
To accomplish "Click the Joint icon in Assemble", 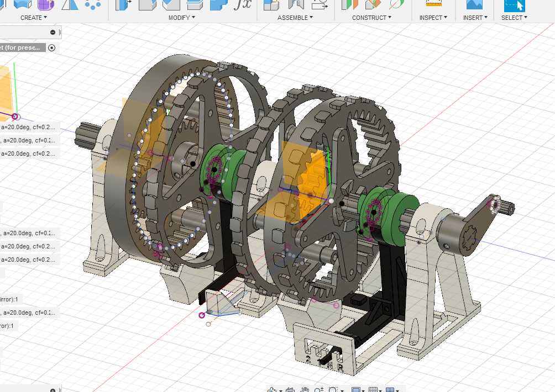I will click(296, 4).
